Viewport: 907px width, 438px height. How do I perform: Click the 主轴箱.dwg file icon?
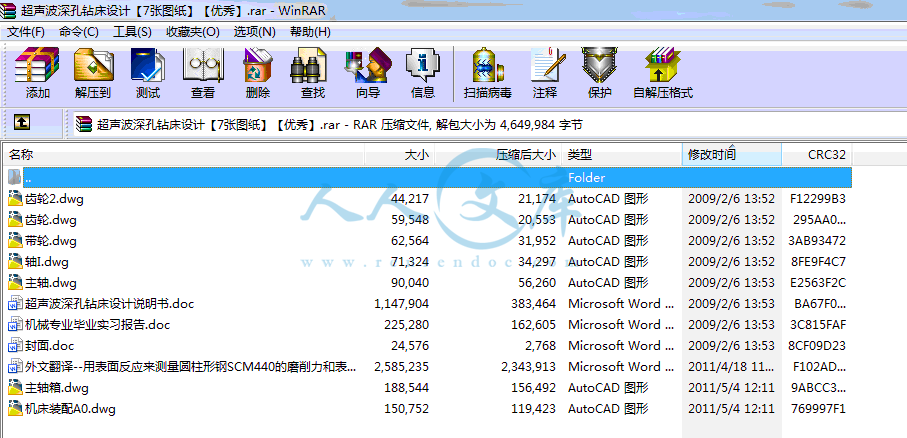tap(15, 388)
